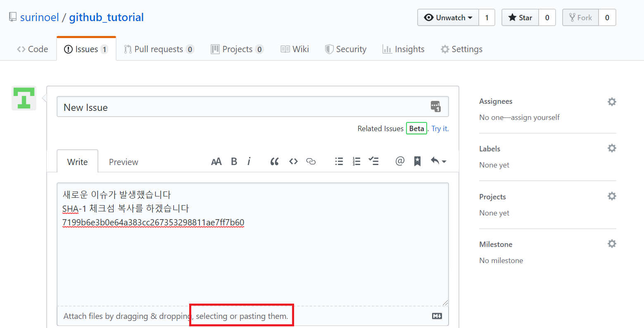Open the Projects tab in repo navigation
The image size is (644, 328).
pos(237,49)
